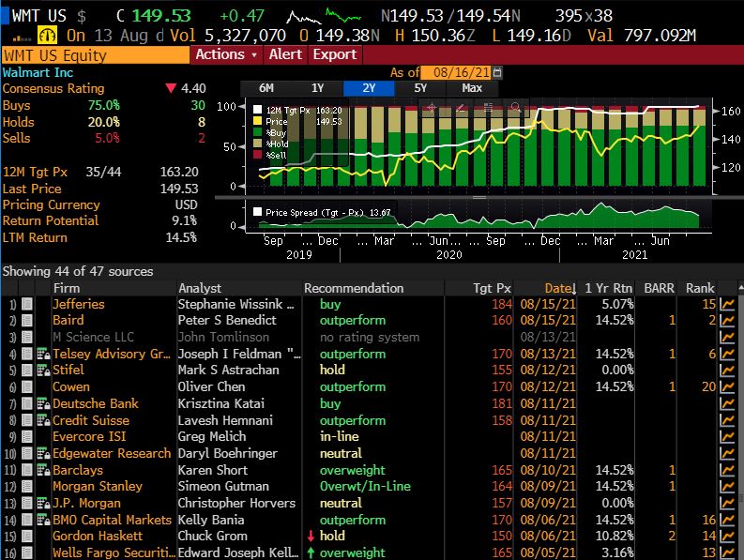Click the locked model icon beside Deutsche Bank

(x=44, y=404)
